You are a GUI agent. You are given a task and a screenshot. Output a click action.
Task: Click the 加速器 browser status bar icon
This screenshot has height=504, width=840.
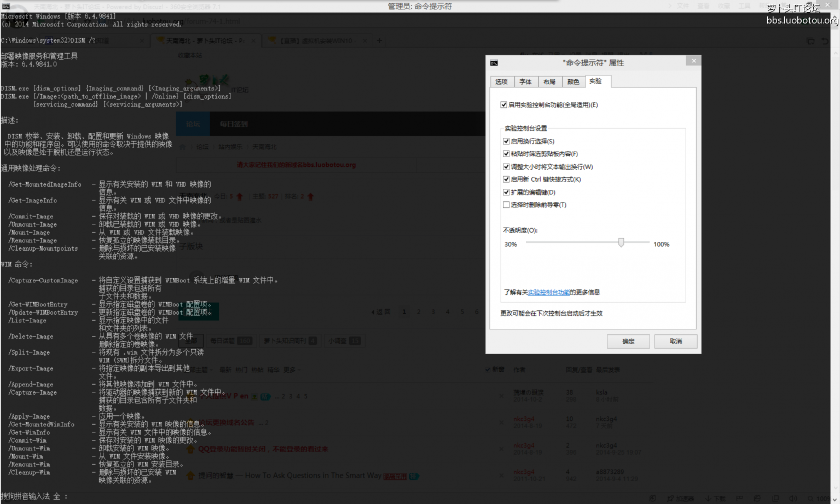[x=680, y=499]
